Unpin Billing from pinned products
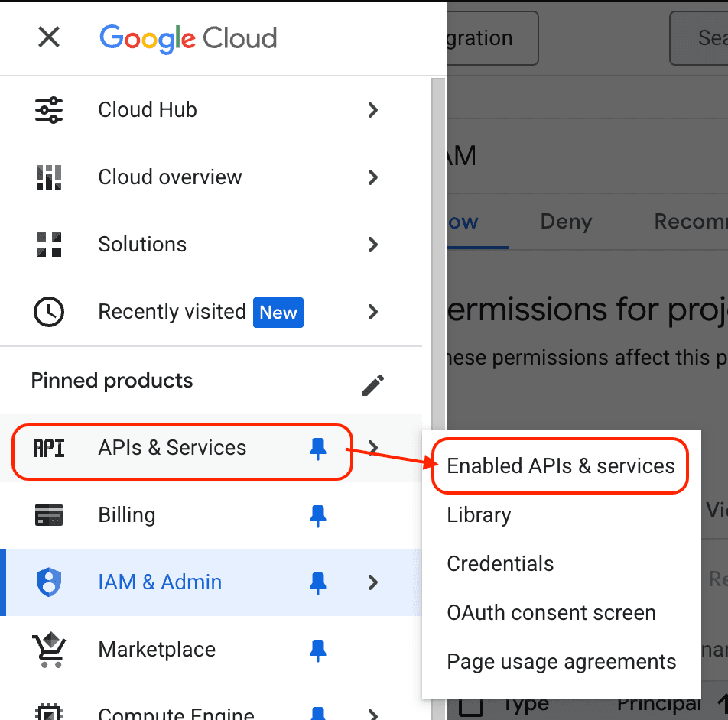728x720 pixels. (x=318, y=514)
